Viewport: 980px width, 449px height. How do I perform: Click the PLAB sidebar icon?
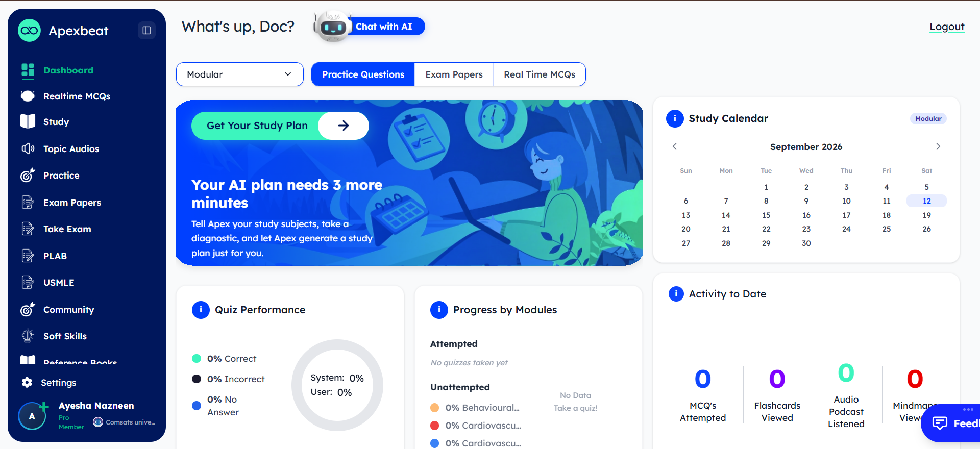[28, 256]
